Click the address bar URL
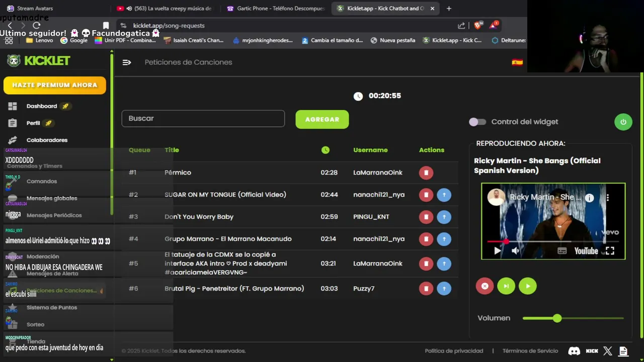This screenshot has width=644, height=362. tap(169, 25)
